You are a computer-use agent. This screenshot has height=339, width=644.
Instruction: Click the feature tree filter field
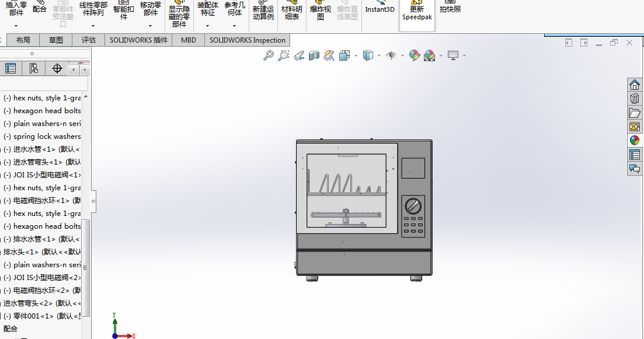tap(44, 83)
